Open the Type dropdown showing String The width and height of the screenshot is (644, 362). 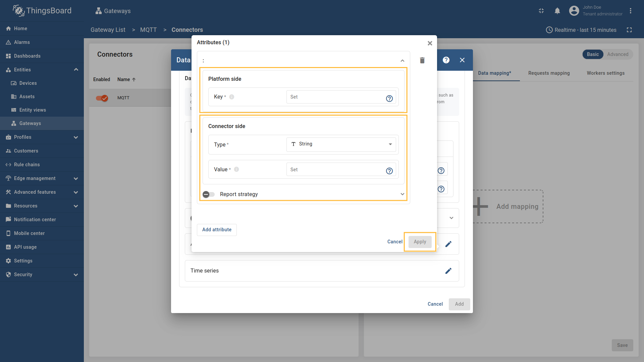341,144
